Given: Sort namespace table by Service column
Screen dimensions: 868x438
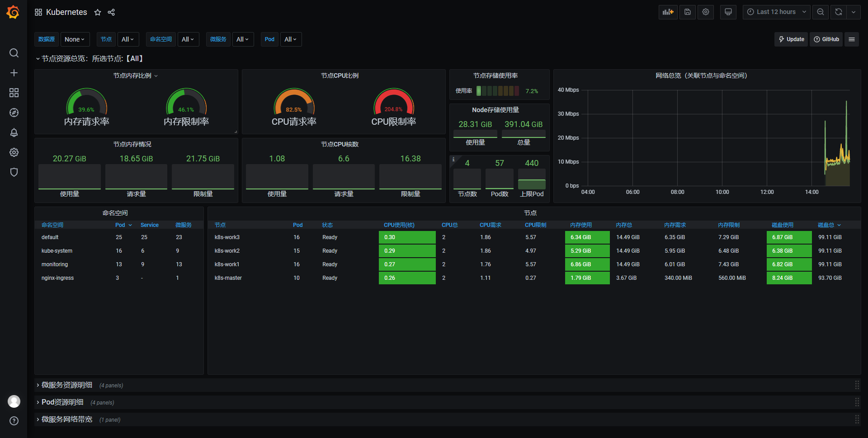Looking at the screenshot, I should click(x=149, y=225).
